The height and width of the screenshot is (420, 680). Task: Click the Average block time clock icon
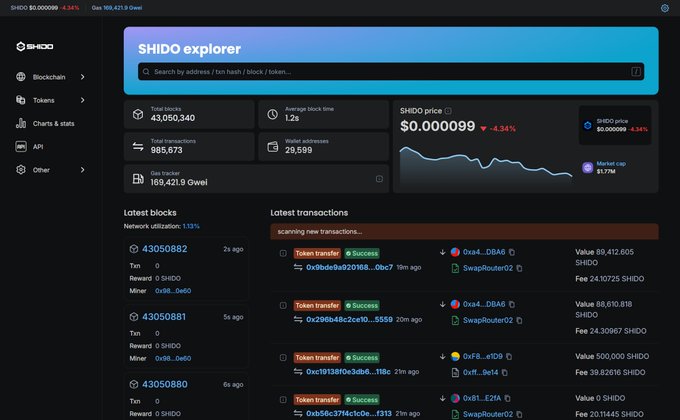tap(272, 114)
